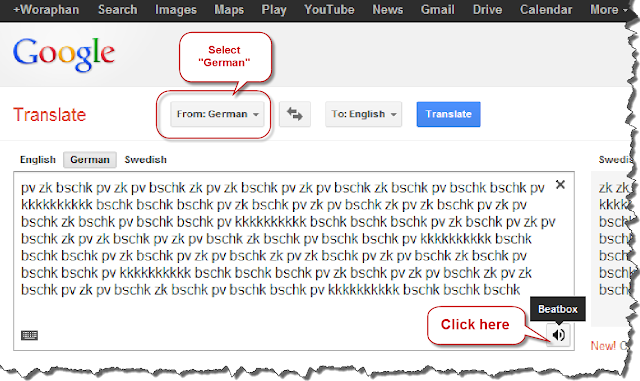The image size is (640, 381).
Task: Expand the More menu in top bar
Action: [609, 9]
